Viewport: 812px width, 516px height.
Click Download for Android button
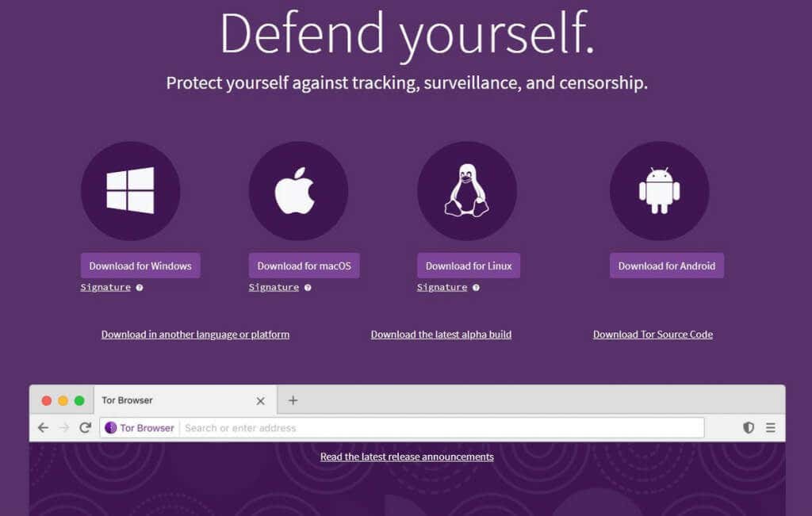pyautogui.click(x=666, y=266)
